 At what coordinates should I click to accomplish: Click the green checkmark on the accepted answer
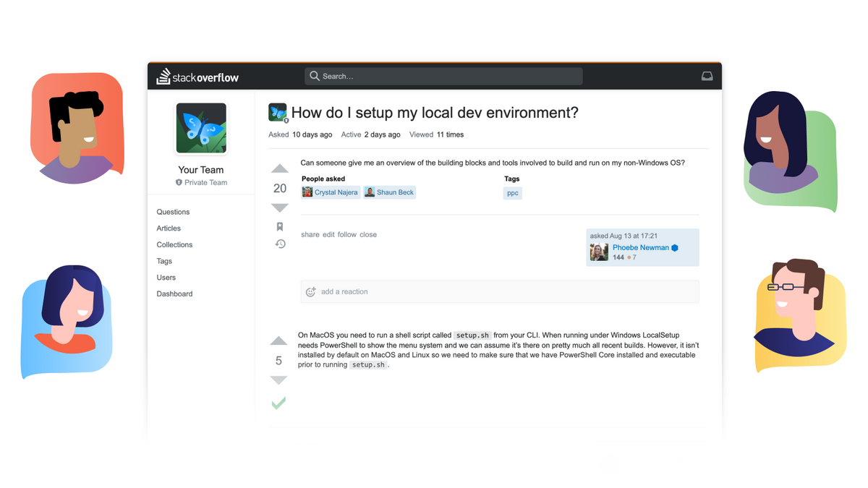278,403
